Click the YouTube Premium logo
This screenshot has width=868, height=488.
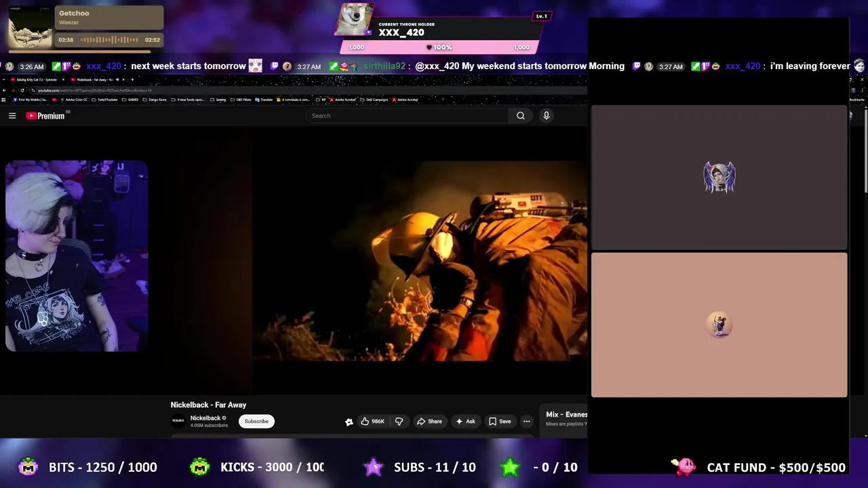click(45, 116)
